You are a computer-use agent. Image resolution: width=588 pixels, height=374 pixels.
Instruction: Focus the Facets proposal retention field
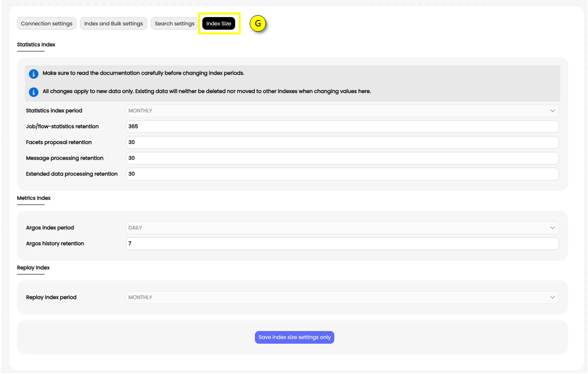coord(342,142)
